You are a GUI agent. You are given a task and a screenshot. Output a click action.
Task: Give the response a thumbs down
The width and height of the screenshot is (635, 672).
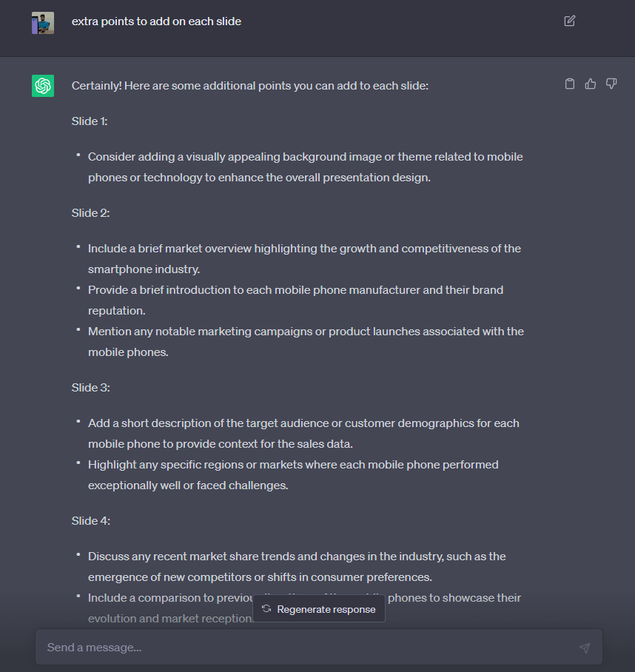tap(611, 84)
